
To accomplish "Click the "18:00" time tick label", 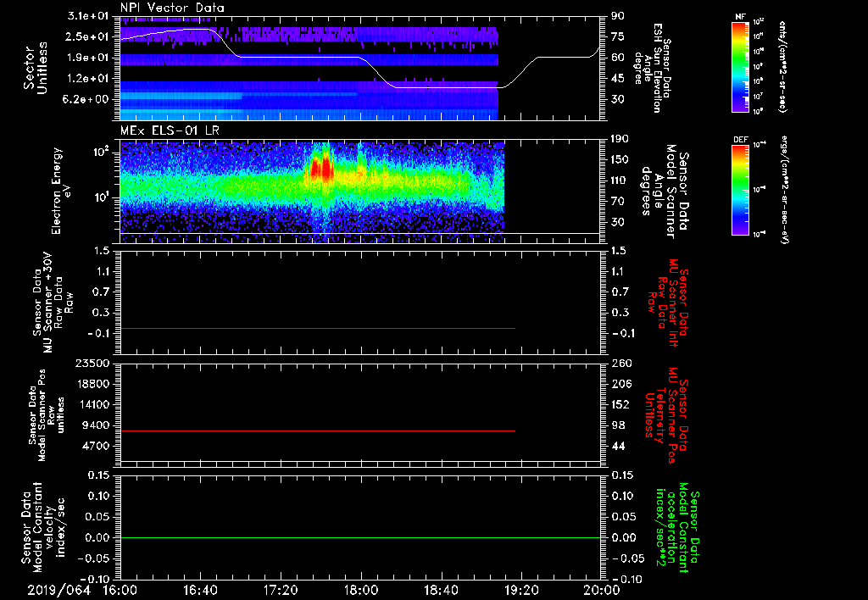I will 361,590.
